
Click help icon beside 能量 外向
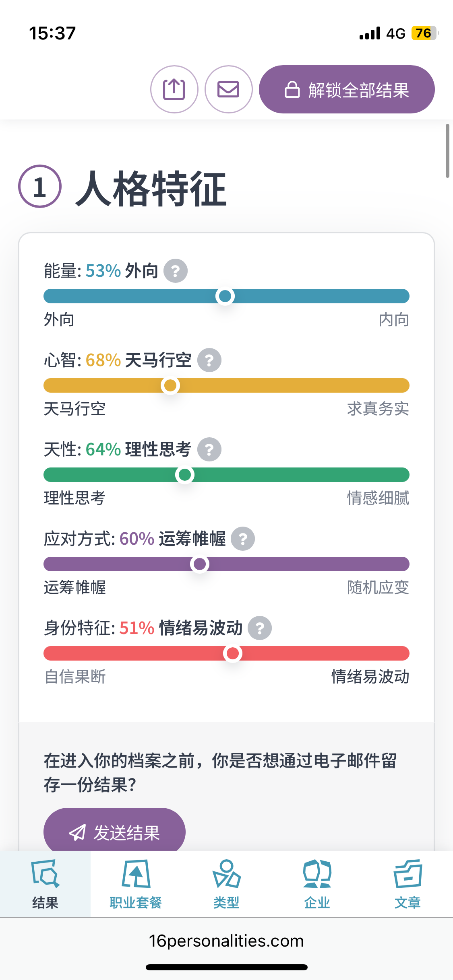coord(176,271)
